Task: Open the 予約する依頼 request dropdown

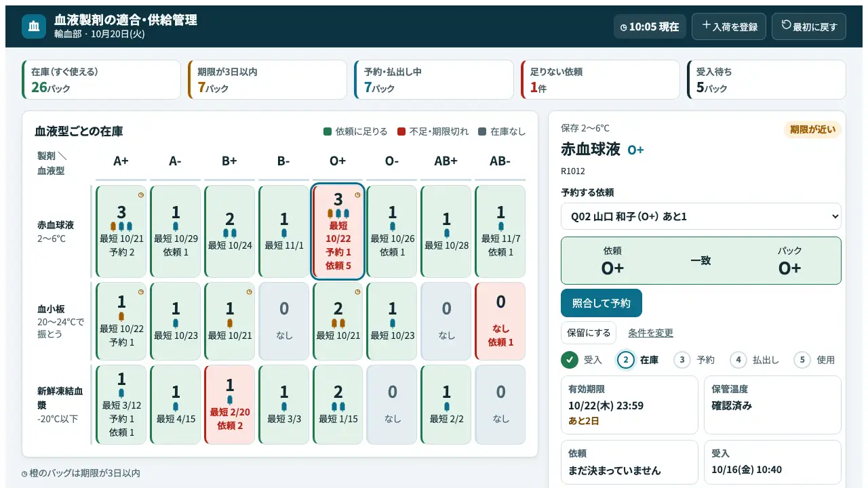Action: point(701,216)
